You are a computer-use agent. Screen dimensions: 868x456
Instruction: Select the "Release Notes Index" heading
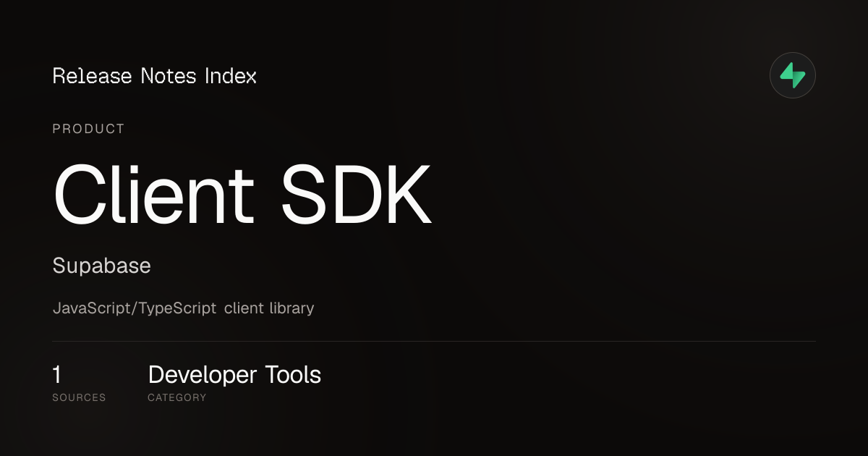pyautogui.click(x=155, y=76)
